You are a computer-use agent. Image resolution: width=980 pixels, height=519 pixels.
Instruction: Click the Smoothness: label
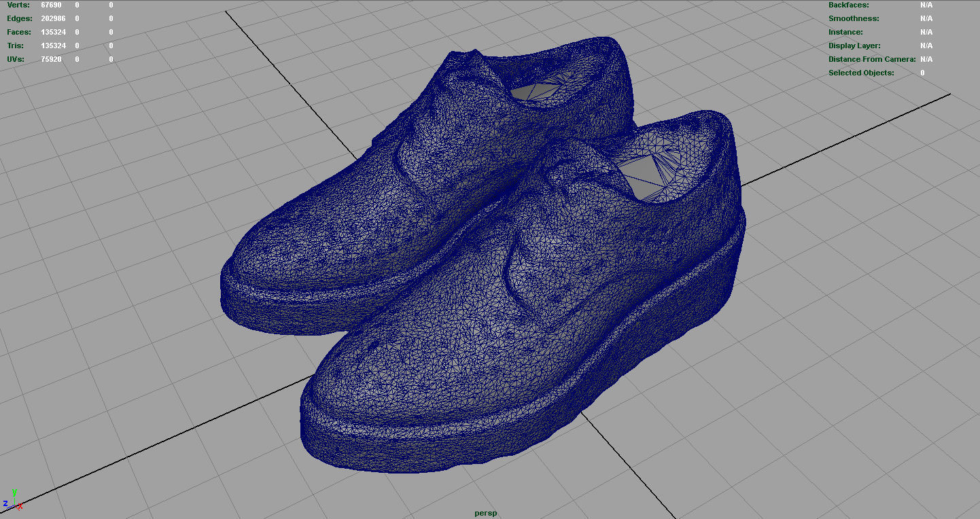coord(854,18)
